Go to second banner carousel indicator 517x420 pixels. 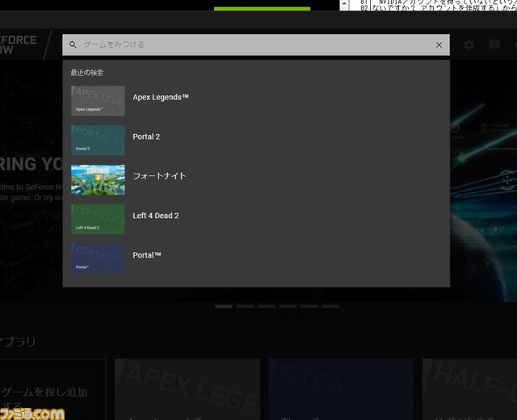click(245, 306)
